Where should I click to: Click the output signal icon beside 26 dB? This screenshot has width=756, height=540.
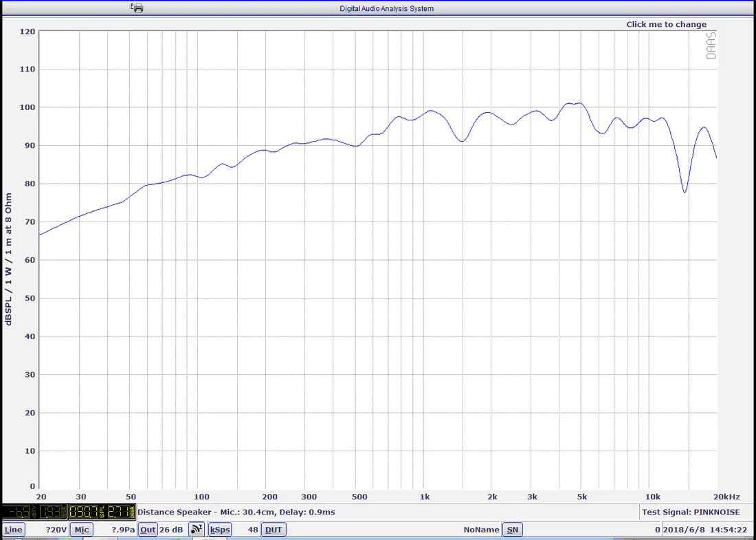197,529
